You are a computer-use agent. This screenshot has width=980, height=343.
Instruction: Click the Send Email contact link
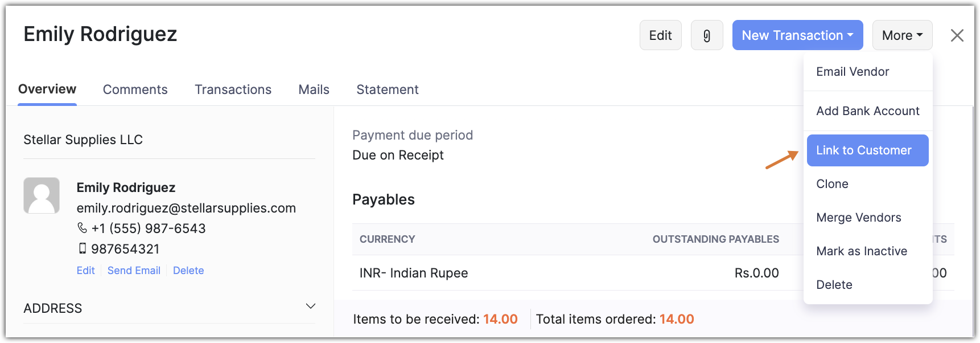[x=134, y=271]
